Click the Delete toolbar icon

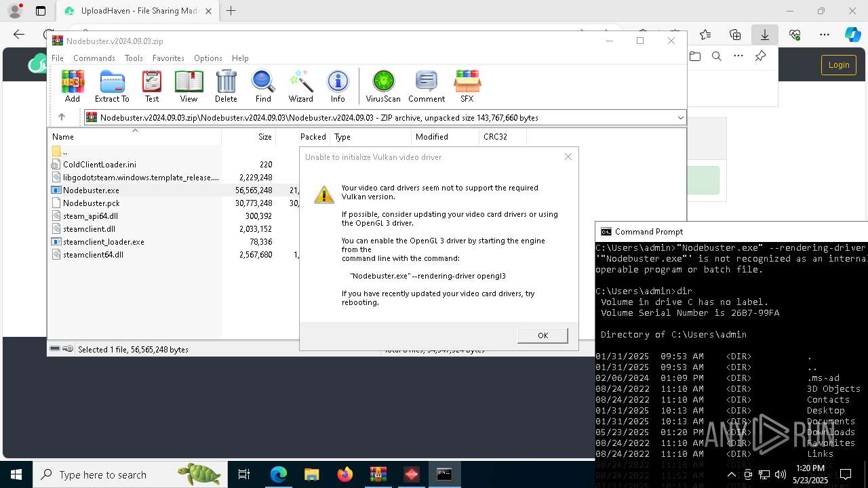226,86
